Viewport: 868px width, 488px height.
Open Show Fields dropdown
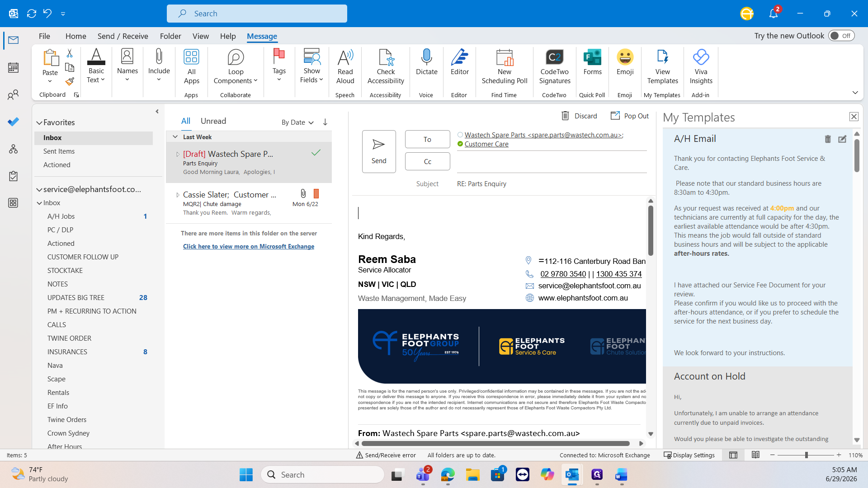tap(311, 66)
